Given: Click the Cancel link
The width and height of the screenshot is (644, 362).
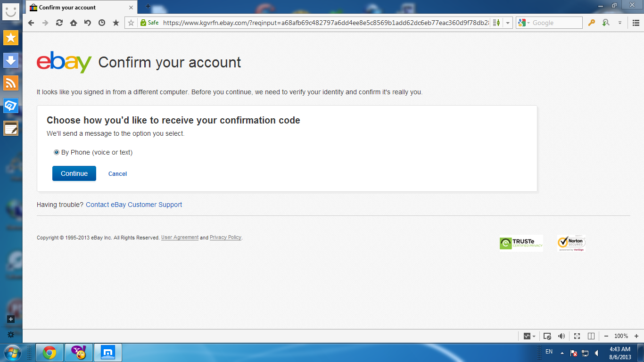Looking at the screenshot, I should tap(117, 174).
